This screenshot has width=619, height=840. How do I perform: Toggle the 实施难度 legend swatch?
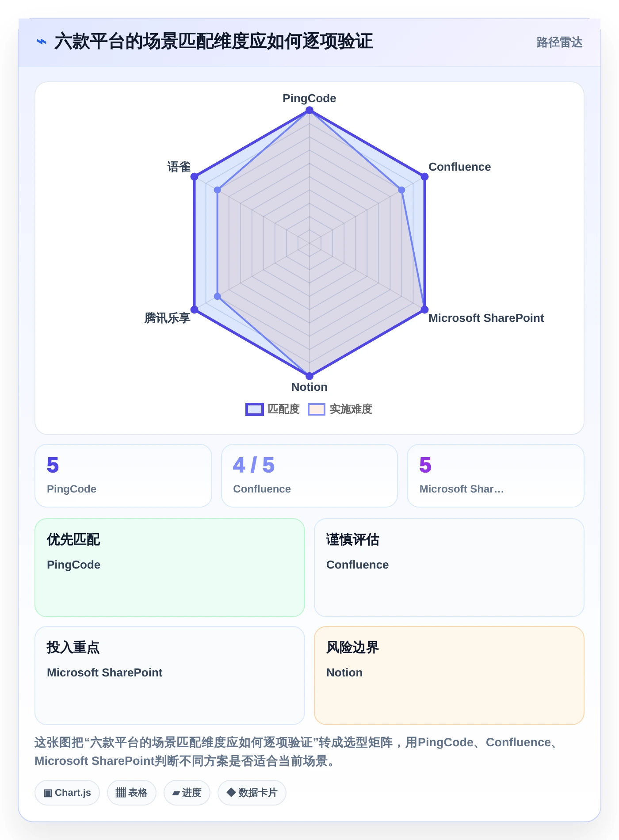point(317,409)
